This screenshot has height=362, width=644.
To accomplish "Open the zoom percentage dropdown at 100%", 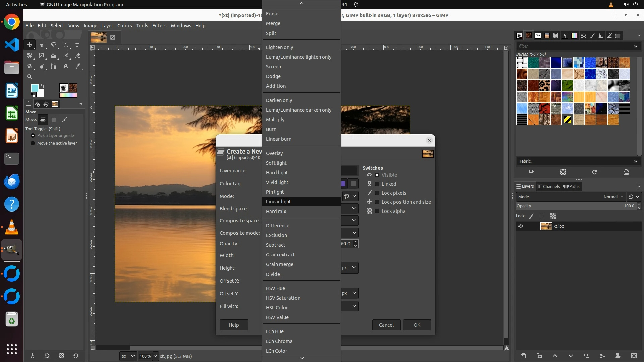I will point(155,356).
